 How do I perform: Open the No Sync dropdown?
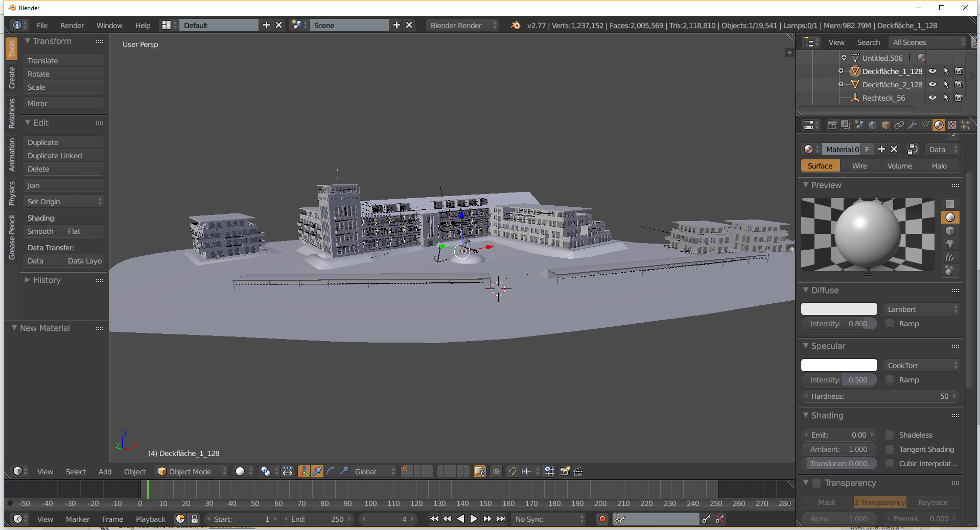[548, 519]
